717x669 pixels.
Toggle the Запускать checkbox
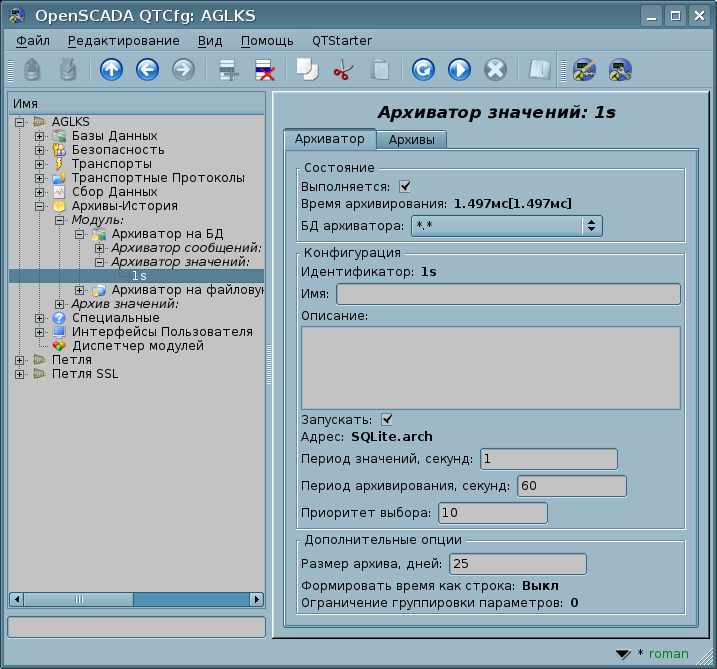pos(387,419)
